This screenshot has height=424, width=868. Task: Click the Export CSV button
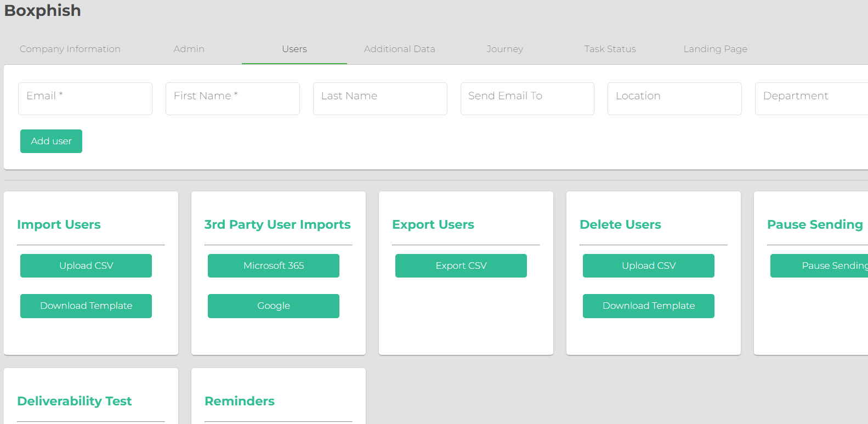pos(461,265)
